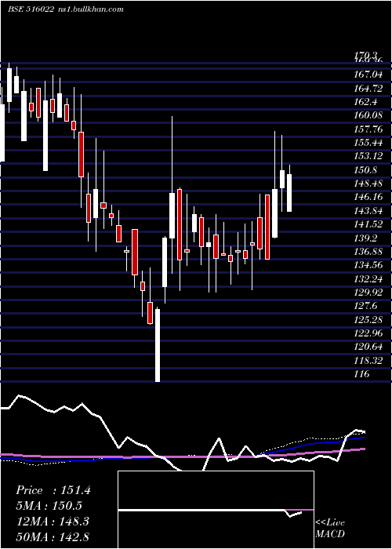Image resolution: width=392 pixels, height=549 pixels.
Task: Click the 141.52 price axis label
Action: [368, 224]
